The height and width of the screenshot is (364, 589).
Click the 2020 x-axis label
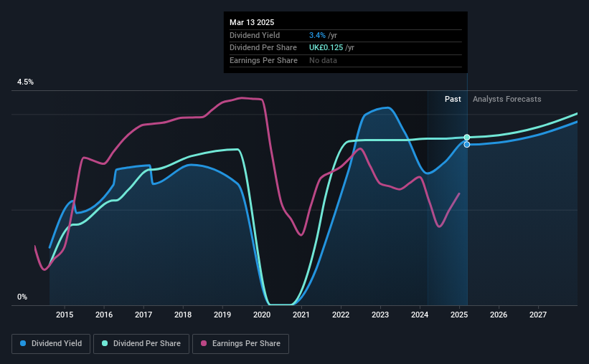click(262, 315)
